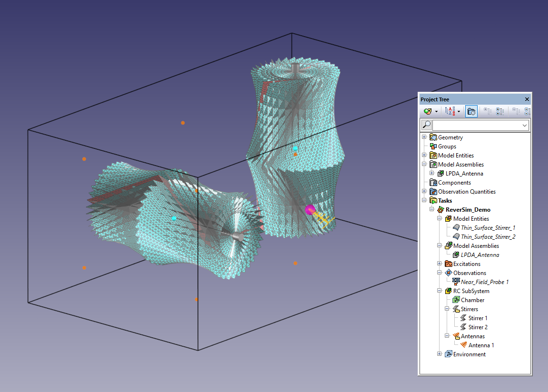Viewport: 548px width, 392px height.
Task: Expand the Environment node
Action: (440, 354)
